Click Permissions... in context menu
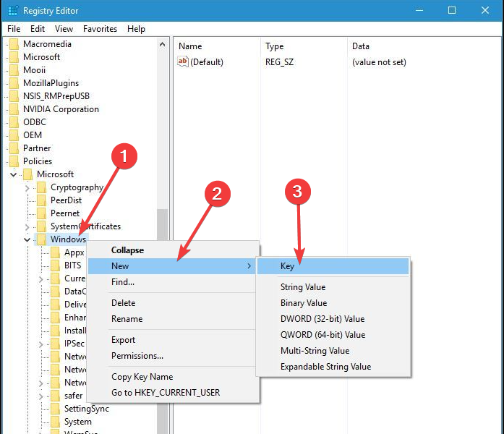Viewport: 504px width, 434px height. pyautogui.click(x=137, y=356)
